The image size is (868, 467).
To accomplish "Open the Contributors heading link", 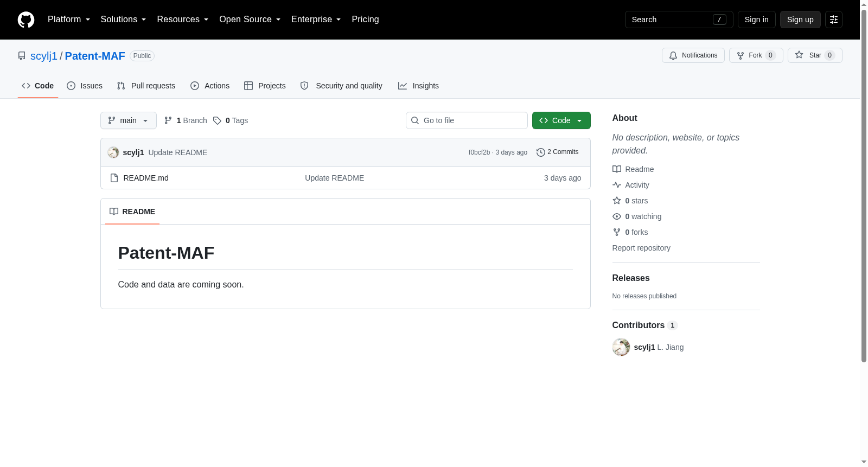I will (644, 325).
